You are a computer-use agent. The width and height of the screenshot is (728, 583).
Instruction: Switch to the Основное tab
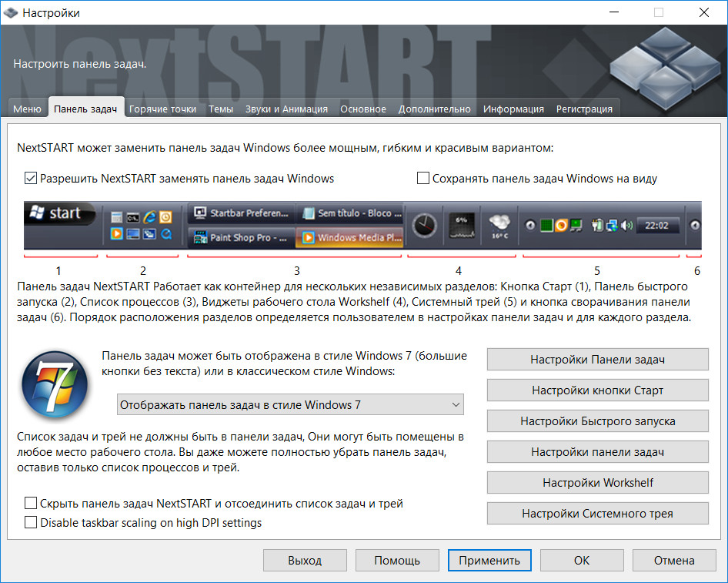coord(363,109)
